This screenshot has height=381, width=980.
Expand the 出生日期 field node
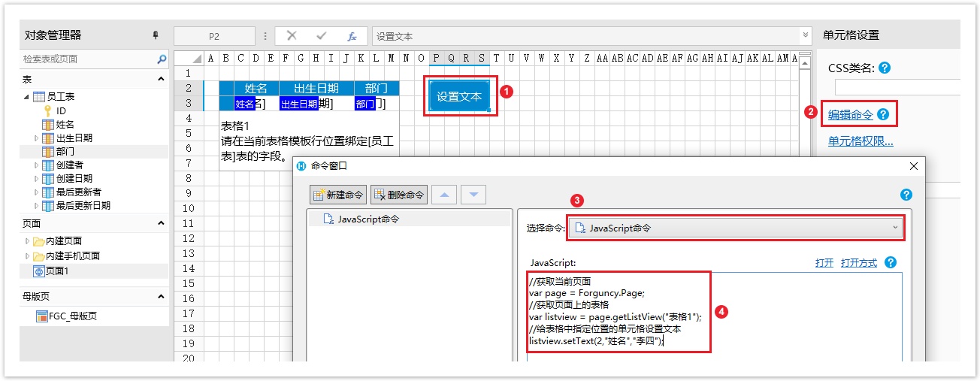(x=37, y=138)
